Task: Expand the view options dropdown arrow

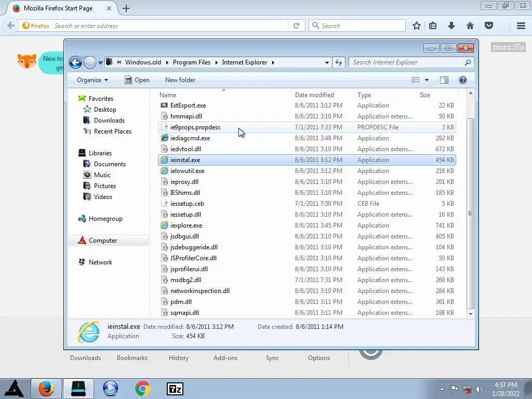Action: click(x=427, y=80)
